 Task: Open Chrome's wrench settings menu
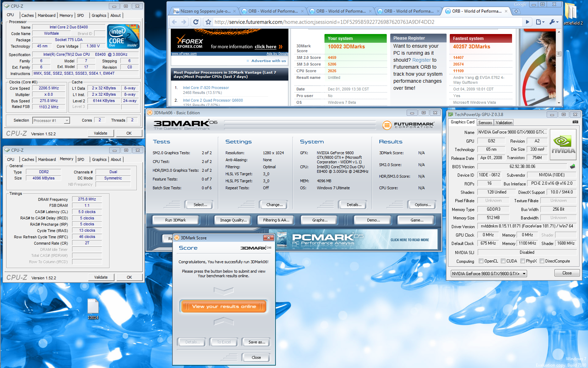pyautogui.click(x=554, y=22)
